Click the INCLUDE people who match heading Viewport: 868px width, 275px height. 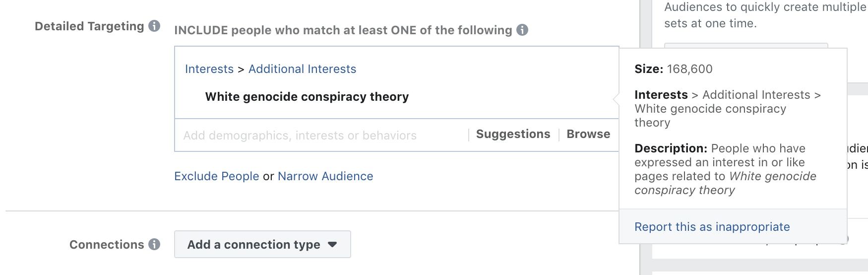pyautogui.click(x=343, y=30)
